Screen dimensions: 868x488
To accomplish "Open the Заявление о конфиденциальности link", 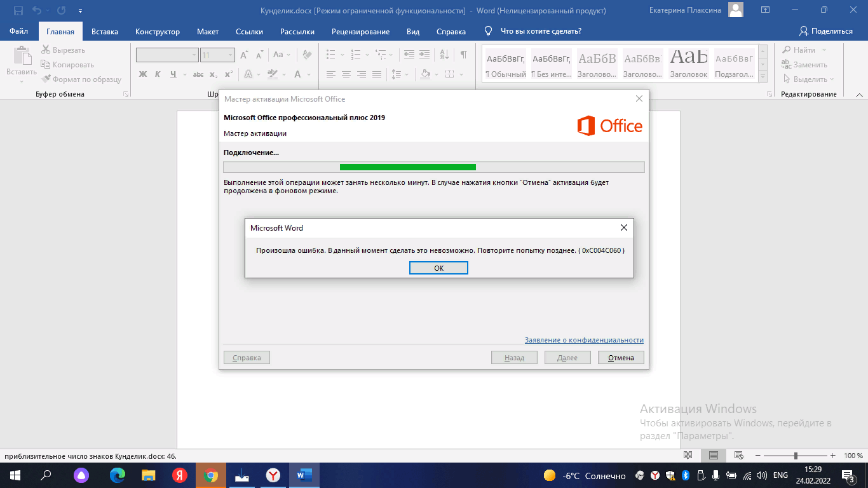I will pyautogui.click(x=584, y=340).
